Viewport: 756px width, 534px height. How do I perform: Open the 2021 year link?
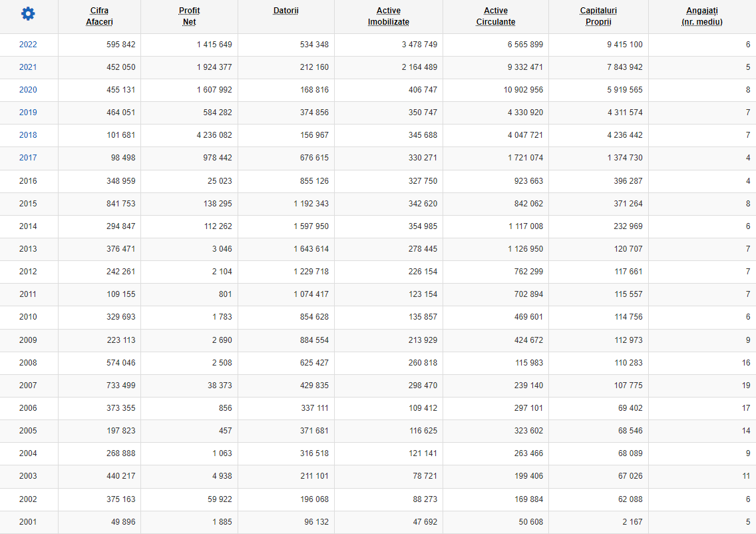click(28, 67)
